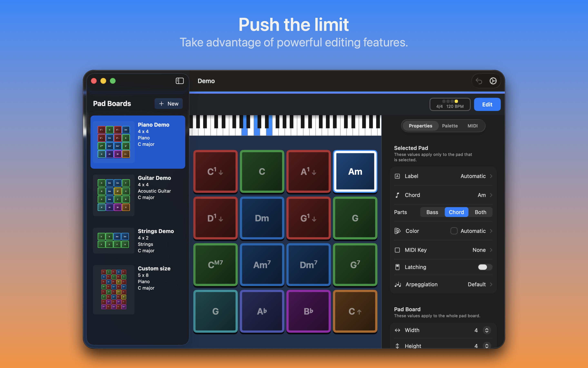Switch to Properties tab

420,126
